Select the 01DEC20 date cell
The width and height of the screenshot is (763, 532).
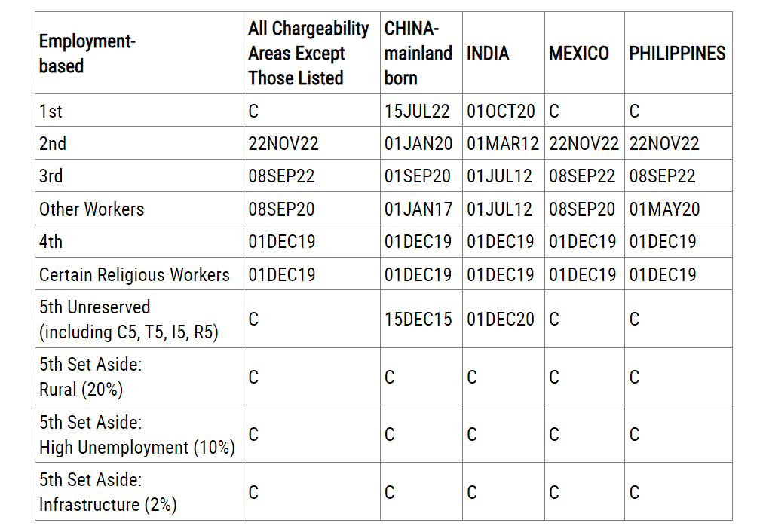(x=501, y=320)
